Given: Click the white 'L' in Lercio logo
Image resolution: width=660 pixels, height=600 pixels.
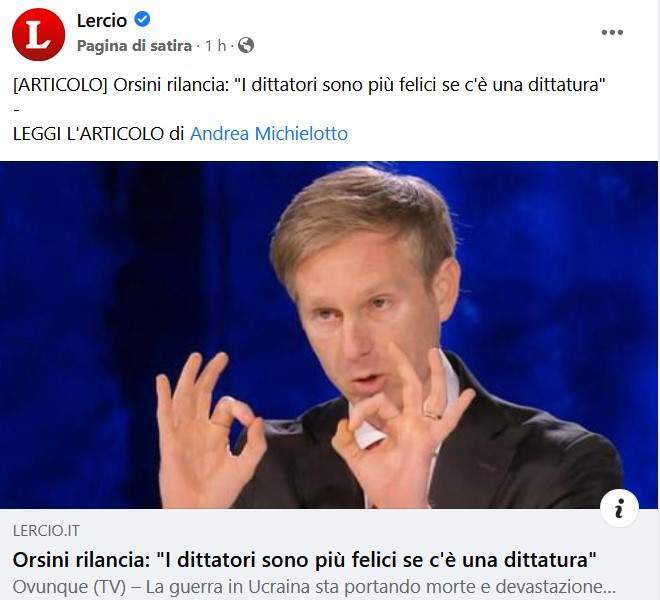Looking at the screenshot, I should tap(38, 35).
